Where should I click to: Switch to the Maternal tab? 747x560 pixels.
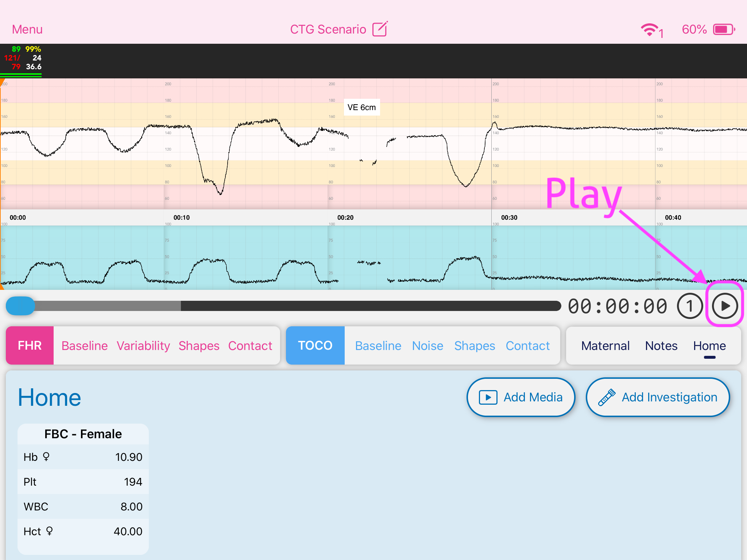(x=605, y=345)
